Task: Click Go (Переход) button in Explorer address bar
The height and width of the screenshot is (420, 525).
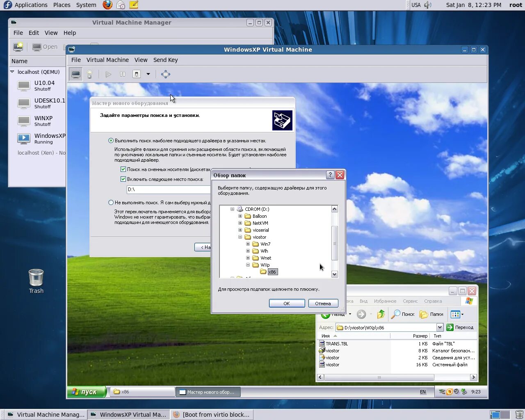Action: (460, 327)
